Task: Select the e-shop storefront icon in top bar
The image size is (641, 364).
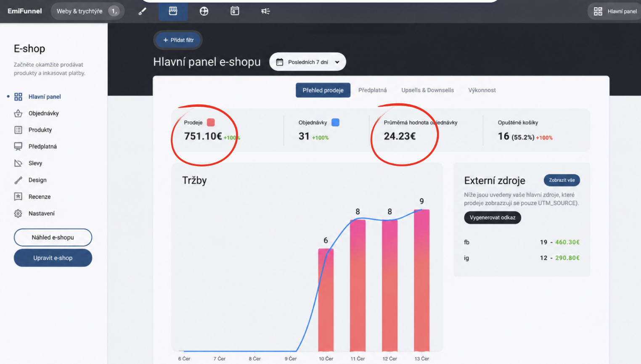Action: pos(173,11)
